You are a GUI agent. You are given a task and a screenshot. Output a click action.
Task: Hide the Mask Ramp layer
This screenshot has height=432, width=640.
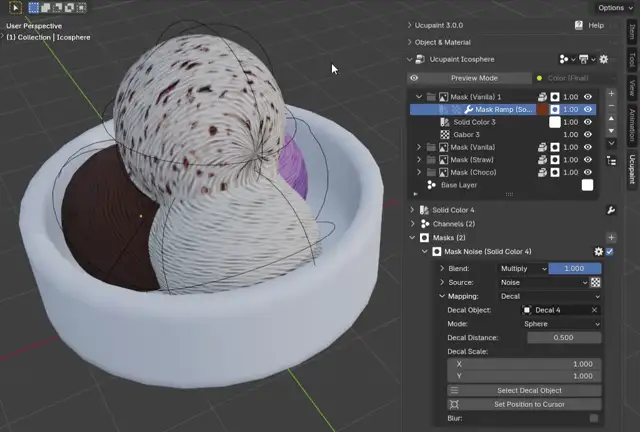tap(588, 109)
